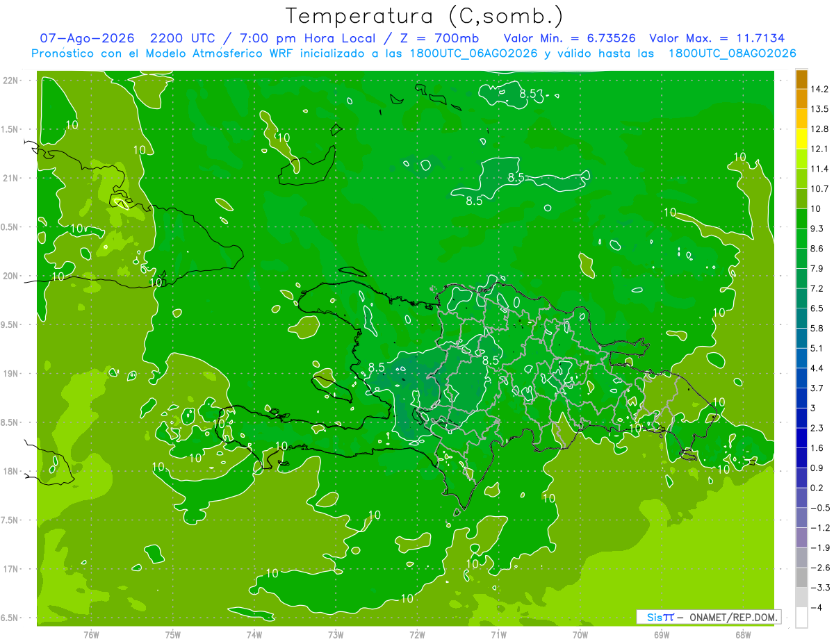834x644 pixels.
Task: Pick the orange swatch atop the color scale
Action: click(x=801, y=79)
